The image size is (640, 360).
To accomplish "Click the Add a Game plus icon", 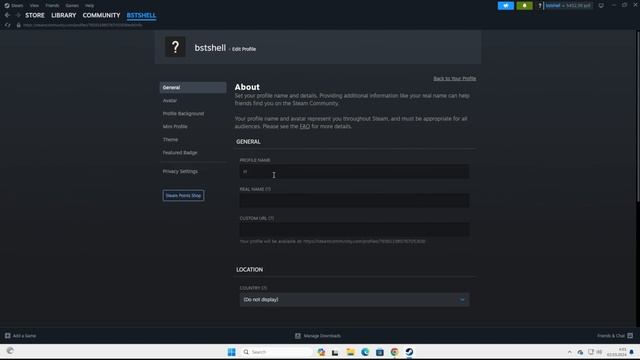I will click(7, 336).
